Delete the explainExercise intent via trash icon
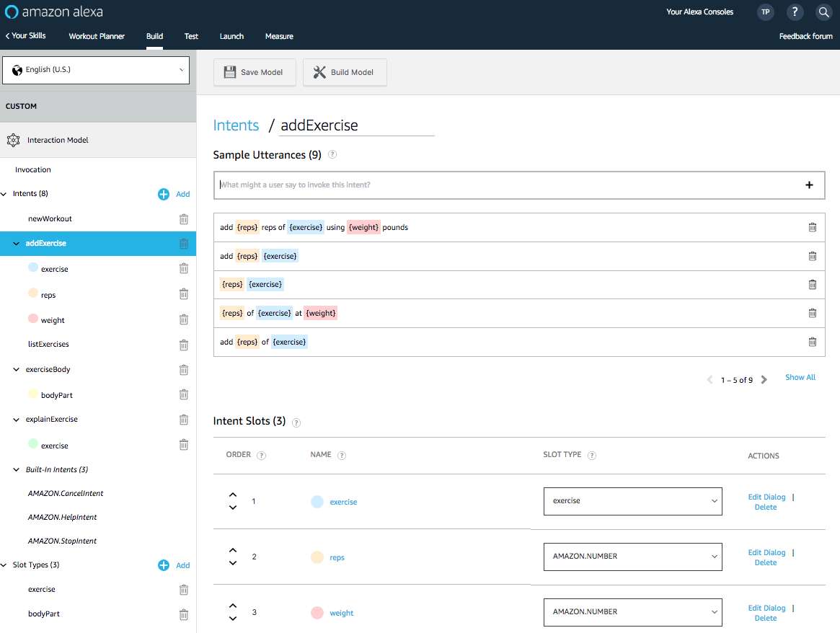840x633 pixels. pos(184,420)
